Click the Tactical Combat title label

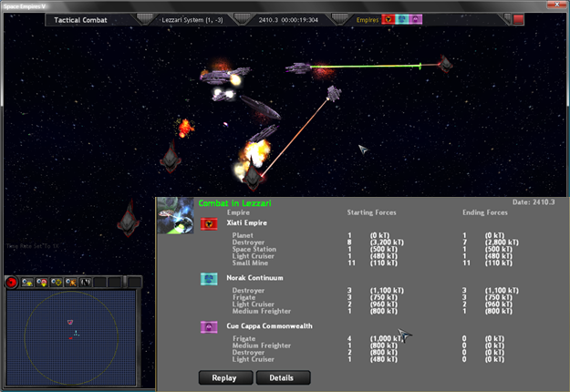[80, 20]
